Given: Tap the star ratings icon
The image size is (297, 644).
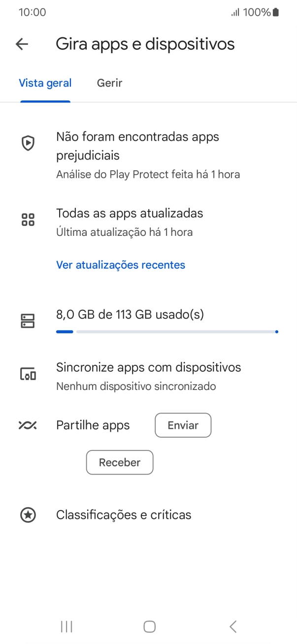Looking at the screenshot, I should click(28, 515).
